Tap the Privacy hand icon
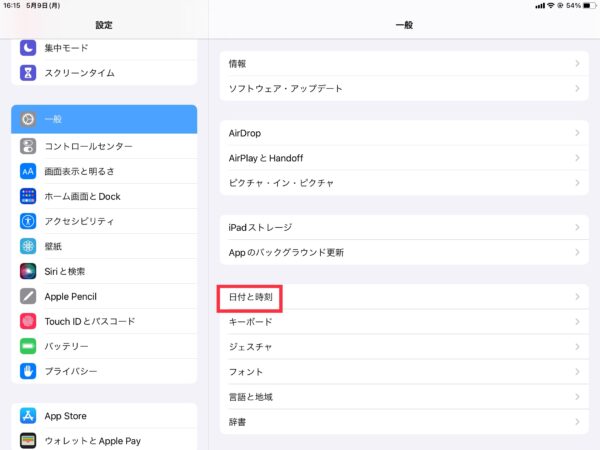Screen dimensions: 600x450 28,371
